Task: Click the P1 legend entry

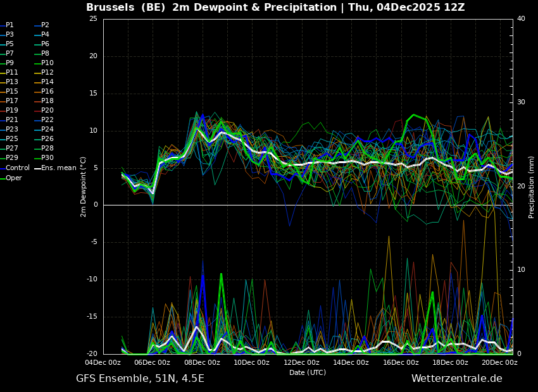Action: tap(9, 25)
